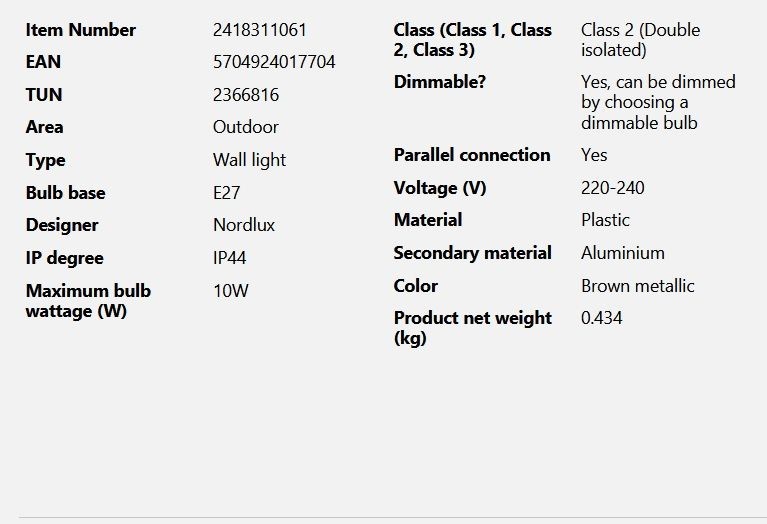
Task: Select the 220-240 voltage value
Action: [x=613, y=188]
